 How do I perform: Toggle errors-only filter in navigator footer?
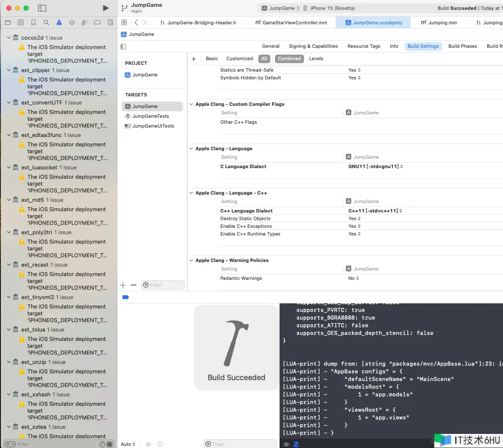tap(109, 444)
